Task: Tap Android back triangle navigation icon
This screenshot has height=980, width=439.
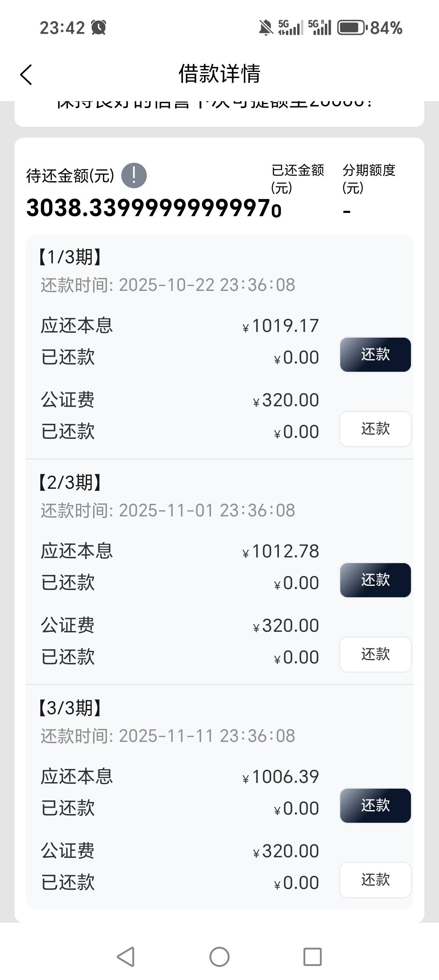Action: (x=126, y=956)
